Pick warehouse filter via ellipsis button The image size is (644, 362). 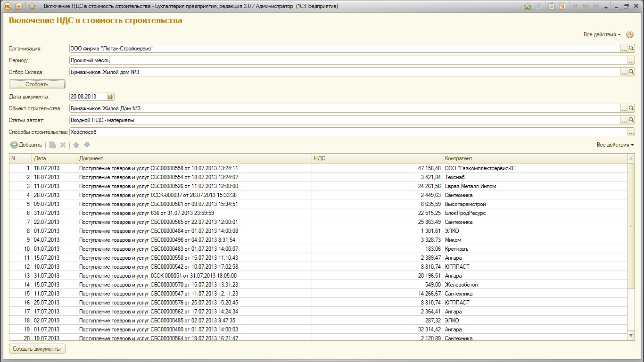click(x=624, y=72)
